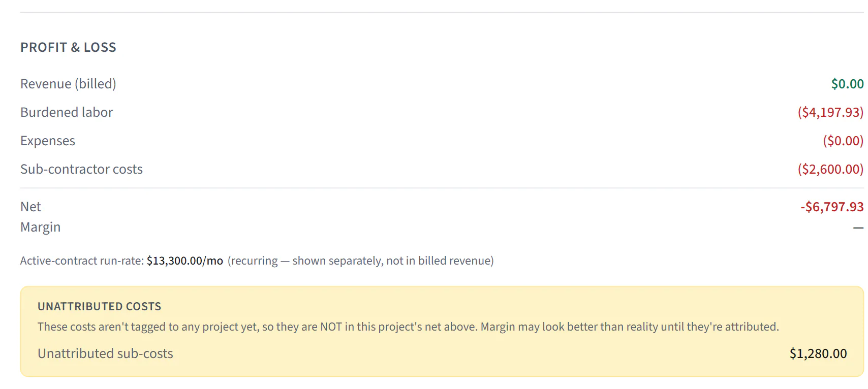Select the $13,300.00/mo run-rate figure
This screenshot has width=868, height=389.
185,261
